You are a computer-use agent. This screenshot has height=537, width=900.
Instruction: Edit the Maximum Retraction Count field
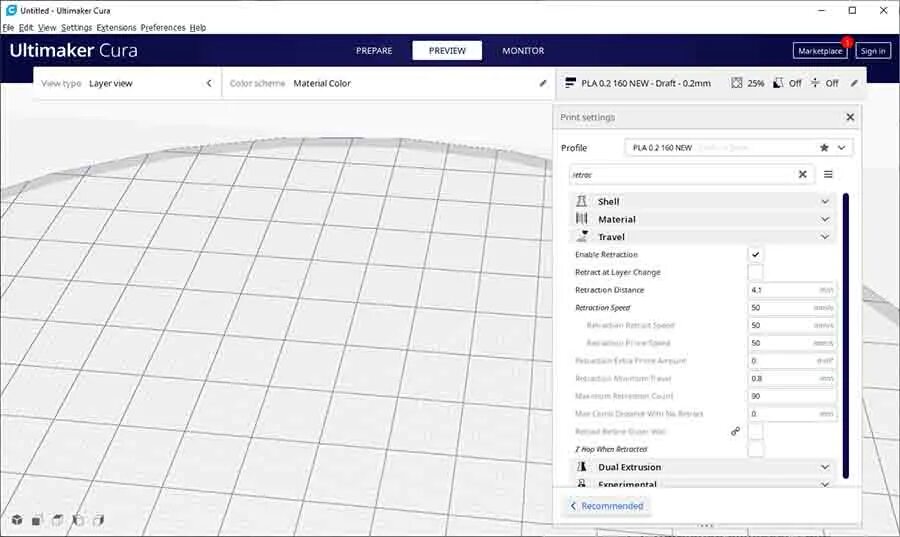(792, 396)
